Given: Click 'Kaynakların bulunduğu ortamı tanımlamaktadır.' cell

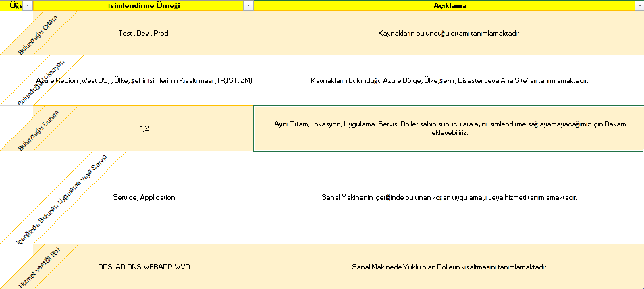Looking at the screenshot, I should (x=450, y=33).
